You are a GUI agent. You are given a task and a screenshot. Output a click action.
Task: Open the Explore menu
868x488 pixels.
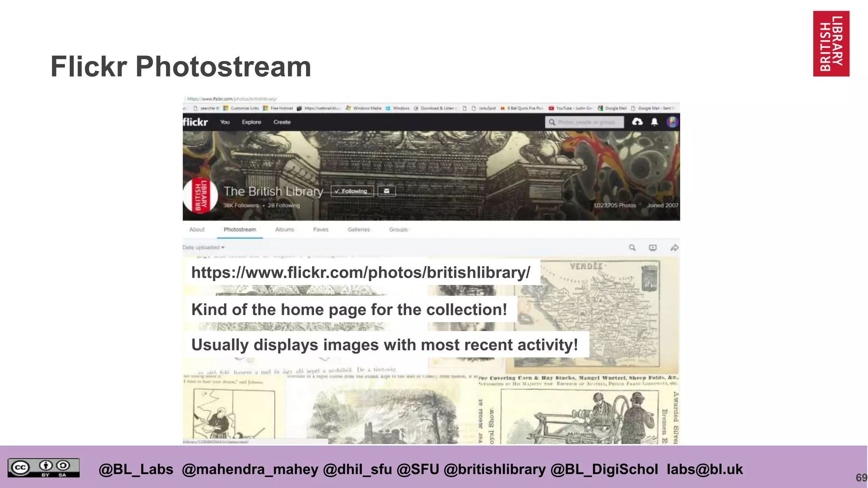coord(251,122)
